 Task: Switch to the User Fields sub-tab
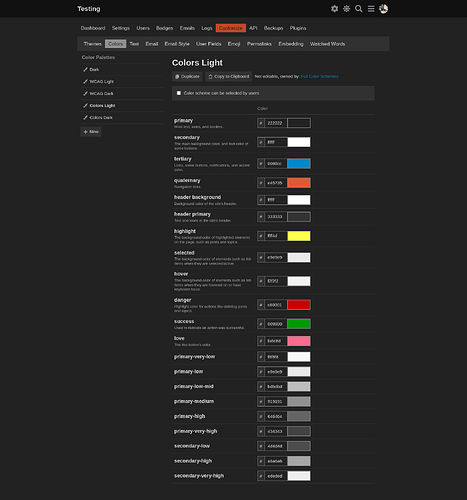point(208,44)
